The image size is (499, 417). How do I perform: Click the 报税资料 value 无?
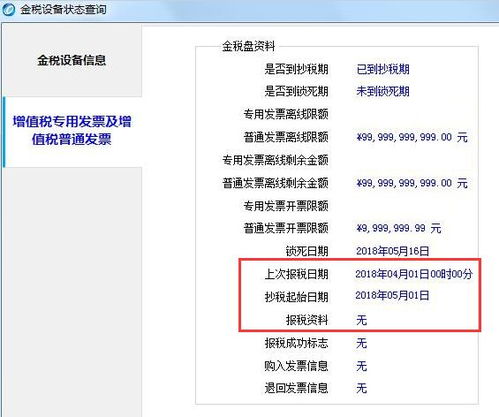[361, 320]
